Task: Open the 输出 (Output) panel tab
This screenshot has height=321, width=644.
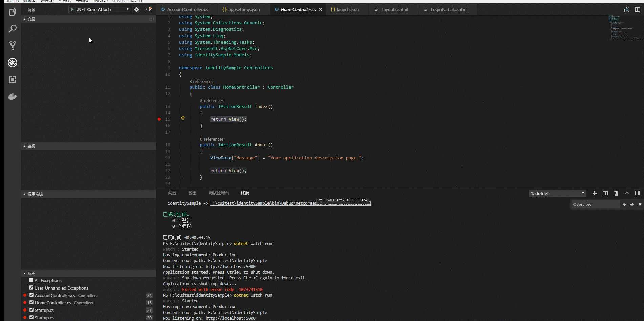Action: pyautogui.click(x=192, y=193)
